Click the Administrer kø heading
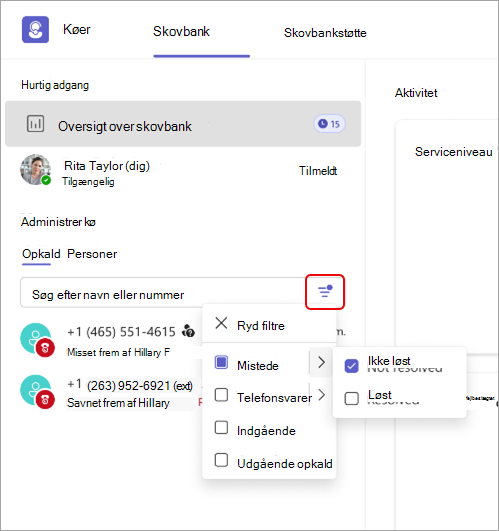This screenshot has height=531, width=499. (58, 222)
